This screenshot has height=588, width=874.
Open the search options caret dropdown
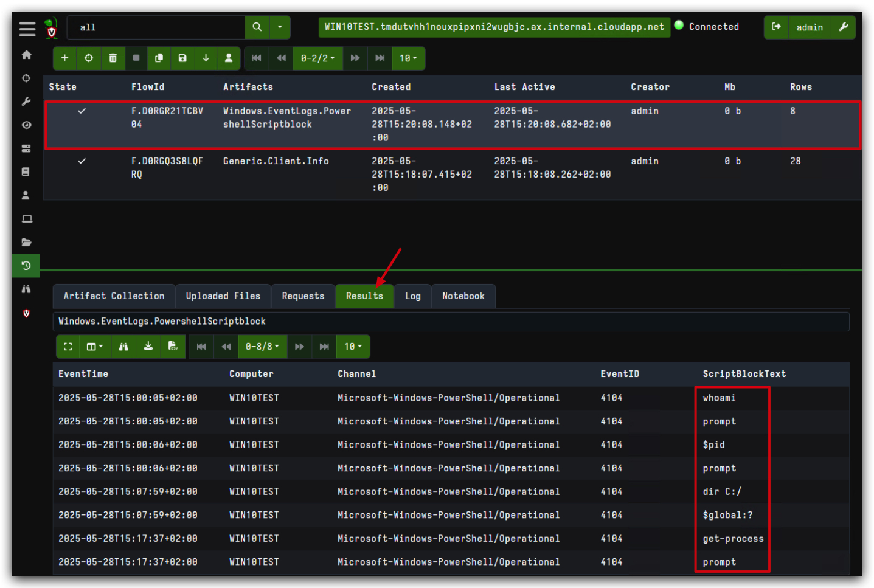(280, 27)
